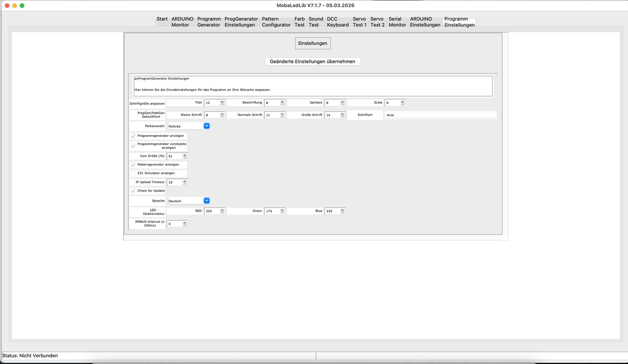Viewport: 628px width, 364px height.
Task: Click Geänderte Einstellungen übernehmen button
Action: point(312,62)
